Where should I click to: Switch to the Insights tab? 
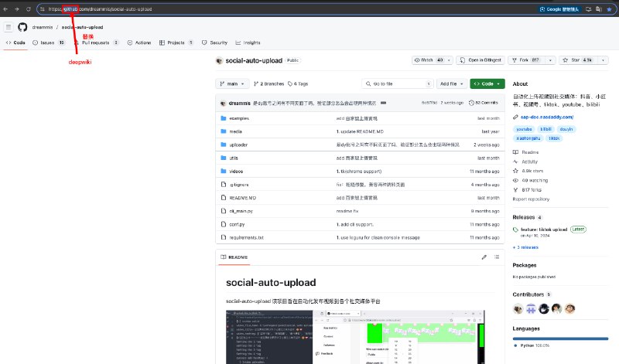[248, 43]
